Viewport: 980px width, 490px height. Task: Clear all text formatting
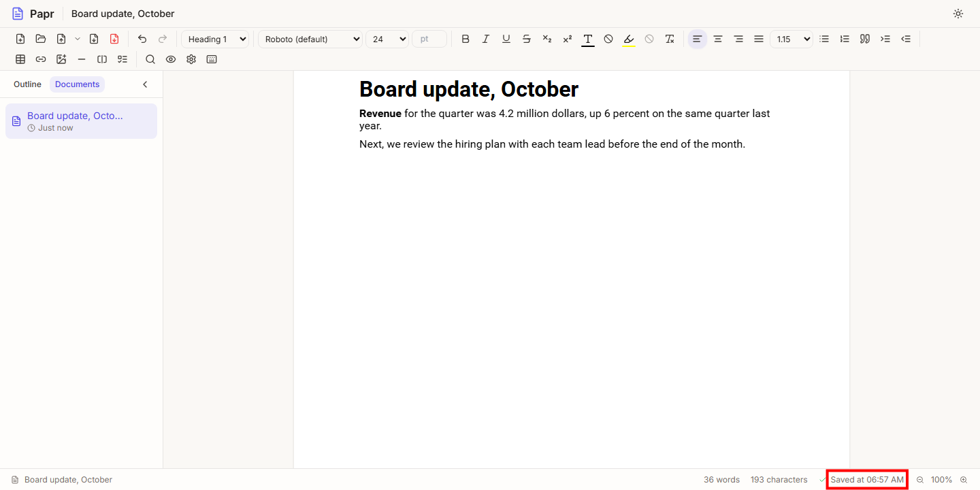coord(670,39)
